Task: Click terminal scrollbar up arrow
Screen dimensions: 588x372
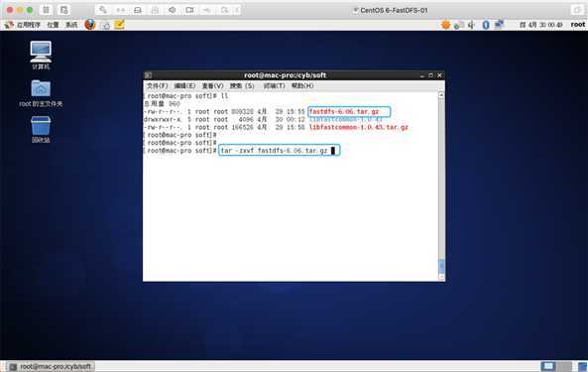Action: click(441, 95)
